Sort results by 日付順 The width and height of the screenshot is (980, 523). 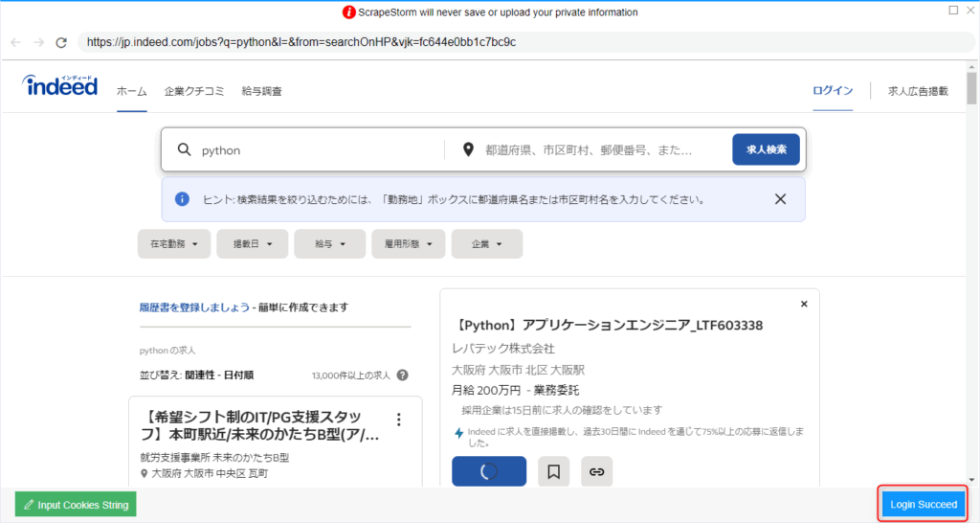pos(238,375)
